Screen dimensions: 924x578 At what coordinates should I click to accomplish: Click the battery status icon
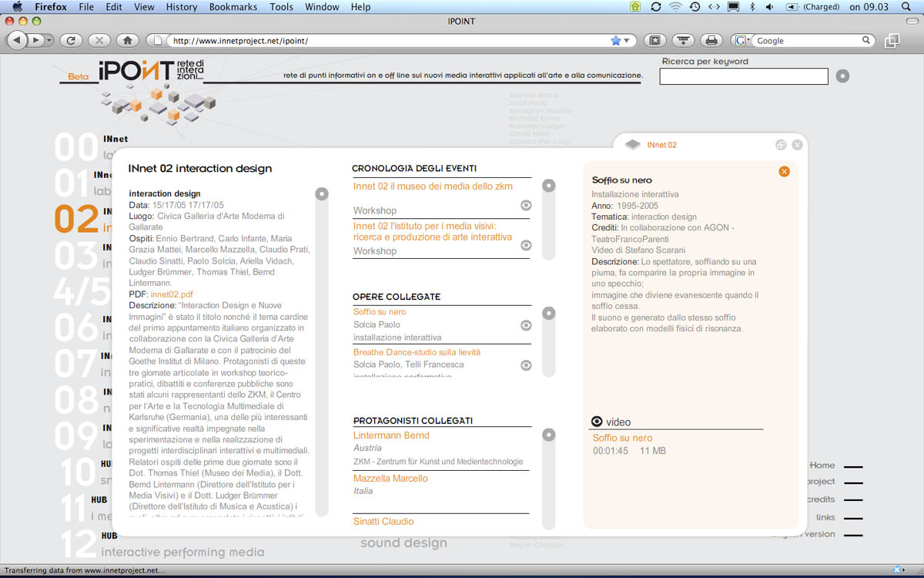pyautogui.click(x=792, y=7)
